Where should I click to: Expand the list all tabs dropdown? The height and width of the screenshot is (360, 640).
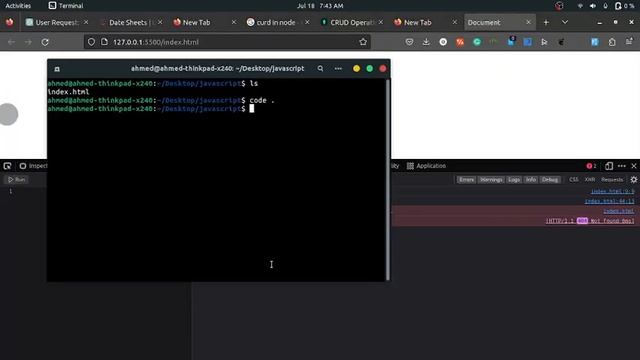pyautogui.click(x=565, y=22)
